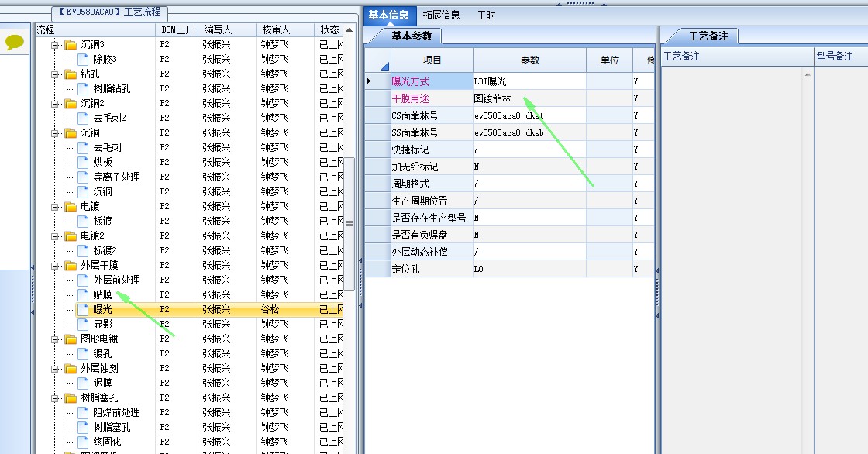Viewport: 868px width, 454px height.
Task: Click the 工艺备注 column header
Action: (737, 56)
